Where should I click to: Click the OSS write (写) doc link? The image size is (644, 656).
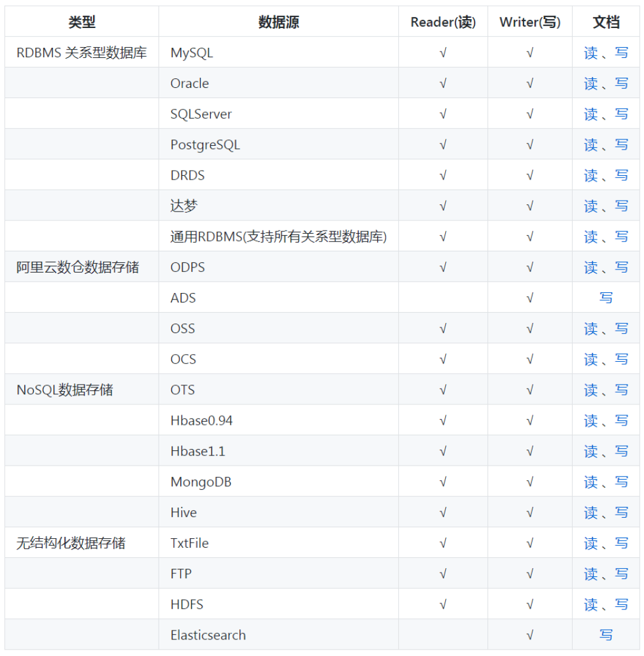[621, 329]
